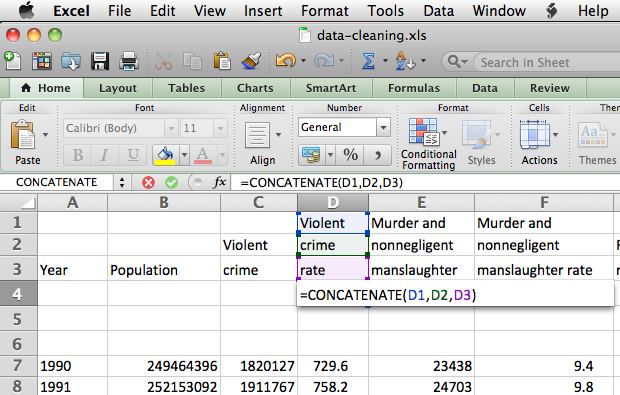Create a new workbook from toolbar
Image resolution: width=620 pixels, height=395 pixels.
[x=12, y=61]
